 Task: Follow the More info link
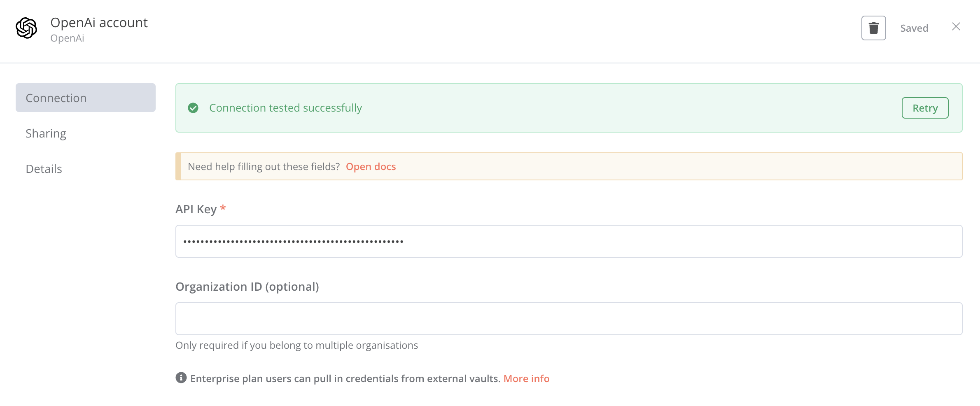(526, 378)
